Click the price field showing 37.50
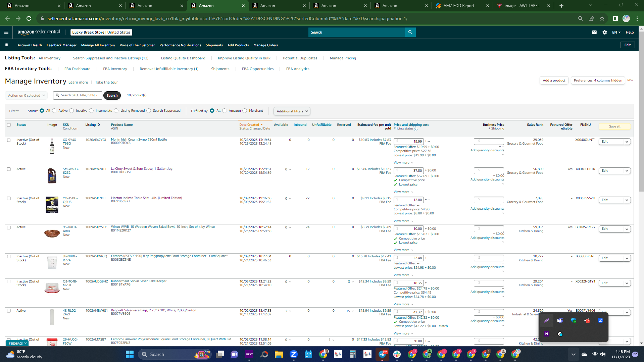Viewport: 644px width, 362px height. click(x=409, y=171)
